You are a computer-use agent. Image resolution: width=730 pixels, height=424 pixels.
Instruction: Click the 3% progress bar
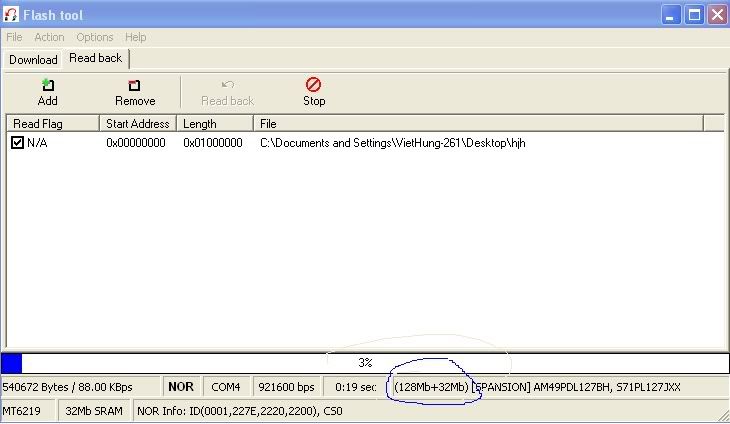(365, 363)
